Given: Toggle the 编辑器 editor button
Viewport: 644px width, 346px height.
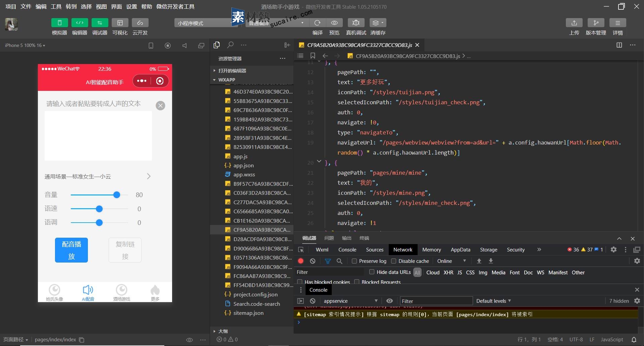Looking at the screenshot, I should pos(79,23).
